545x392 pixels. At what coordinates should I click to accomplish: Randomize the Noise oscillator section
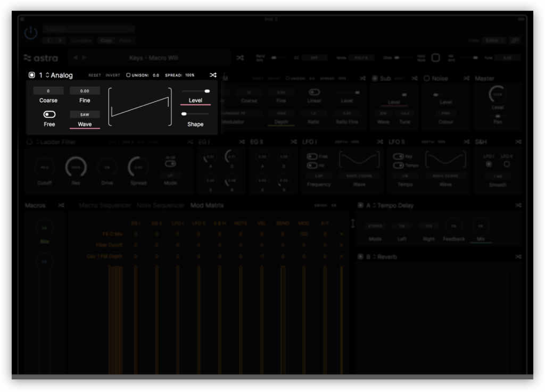tap(466, 79)
